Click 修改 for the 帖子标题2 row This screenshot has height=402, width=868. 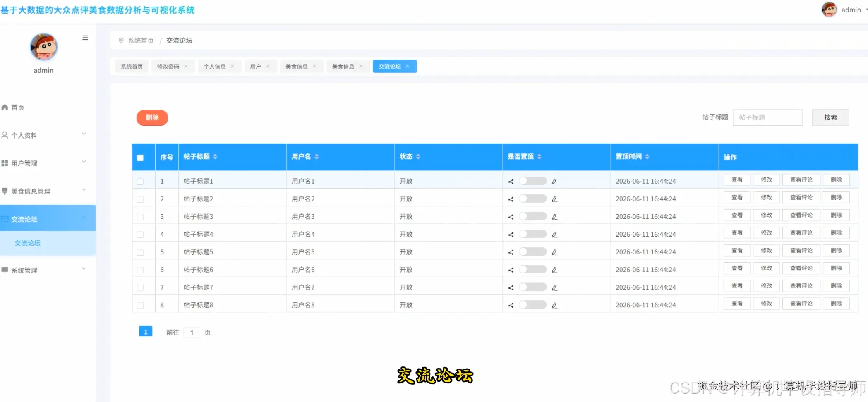click(x=766, y=198)
